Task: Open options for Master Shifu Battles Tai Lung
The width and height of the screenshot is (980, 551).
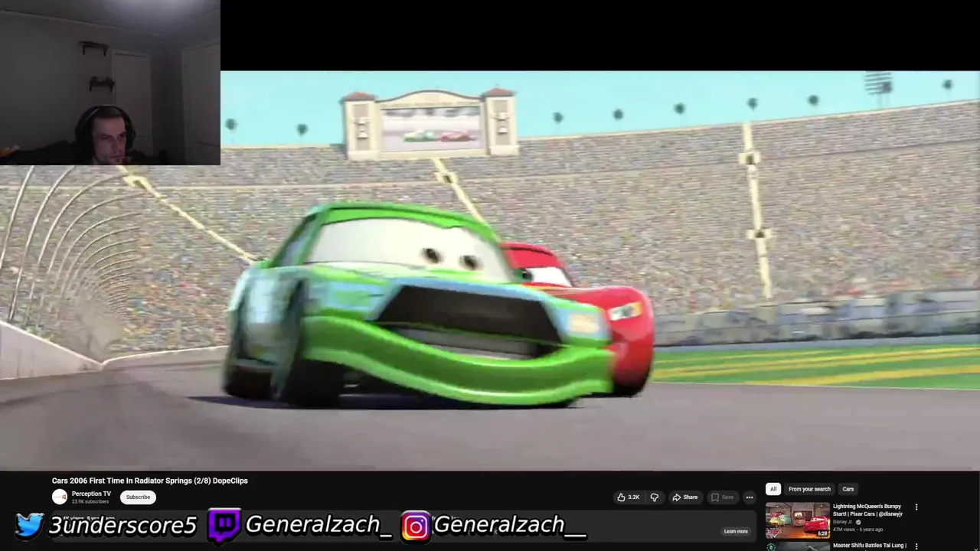Action: coord(916,546)
